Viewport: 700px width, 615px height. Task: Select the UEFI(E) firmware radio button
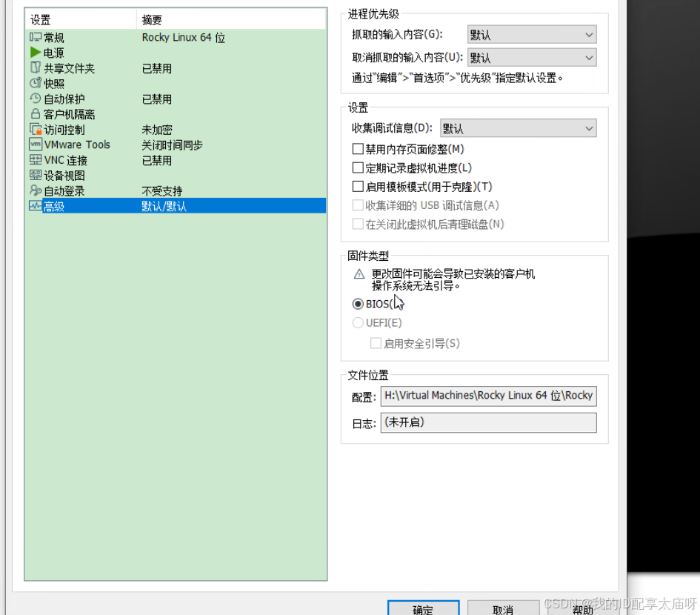(x=358, y=322)
